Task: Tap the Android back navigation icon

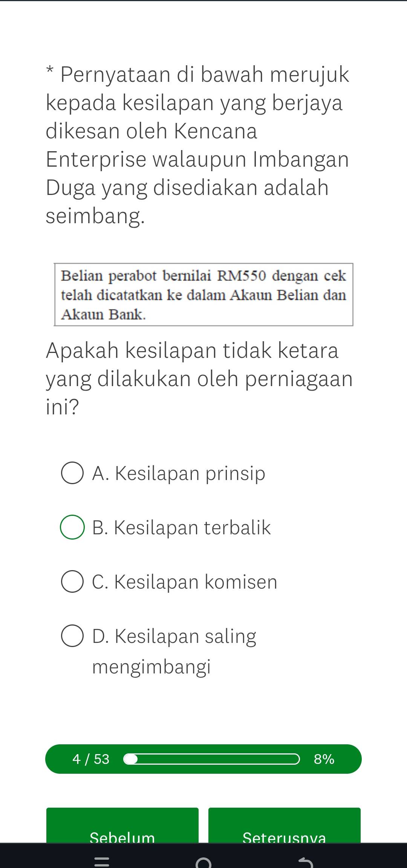Action: pyautogui.click(x=305, y=860)
